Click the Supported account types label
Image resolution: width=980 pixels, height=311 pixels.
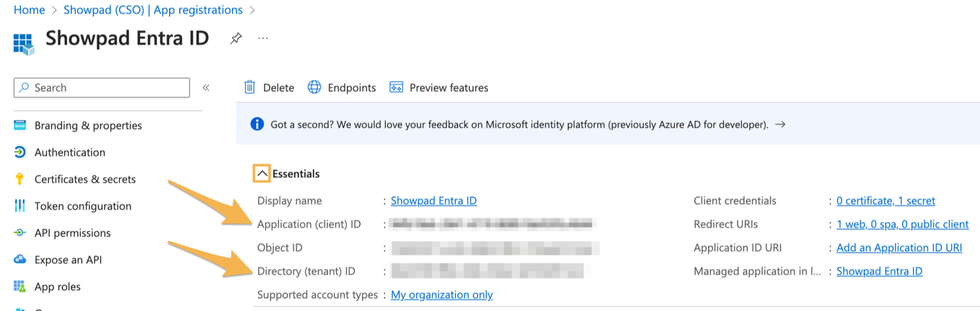coord(318,295)
